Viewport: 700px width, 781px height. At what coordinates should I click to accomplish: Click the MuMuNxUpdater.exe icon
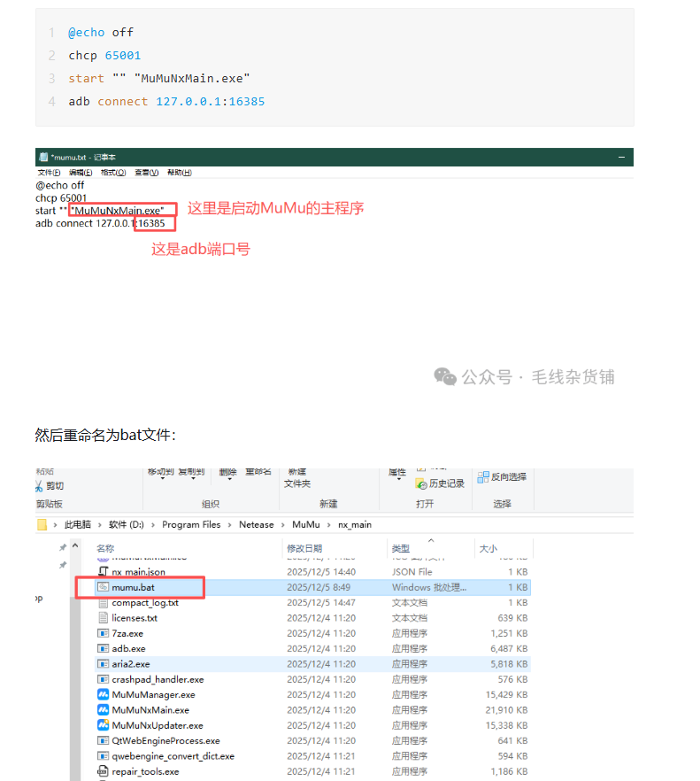coord(103,725)
